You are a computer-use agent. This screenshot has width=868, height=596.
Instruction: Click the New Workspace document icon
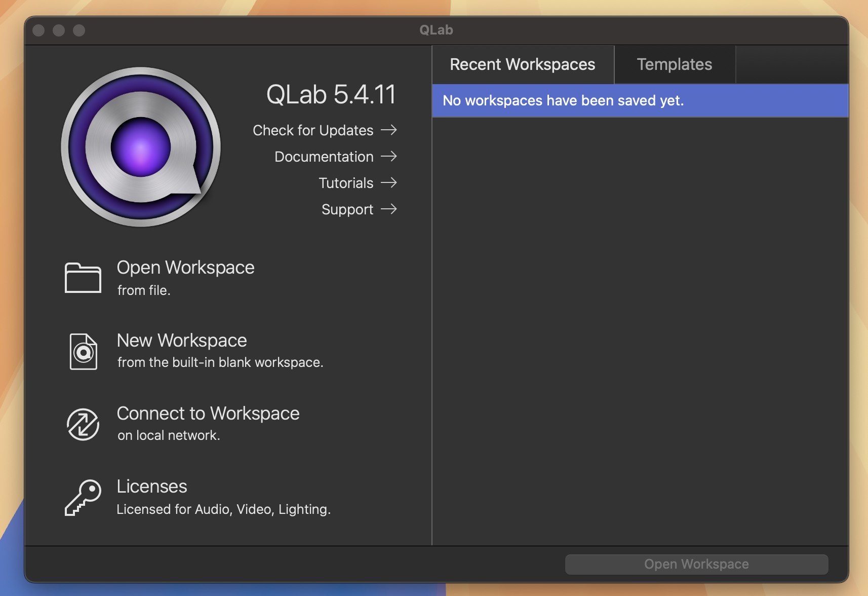[83, 351]
